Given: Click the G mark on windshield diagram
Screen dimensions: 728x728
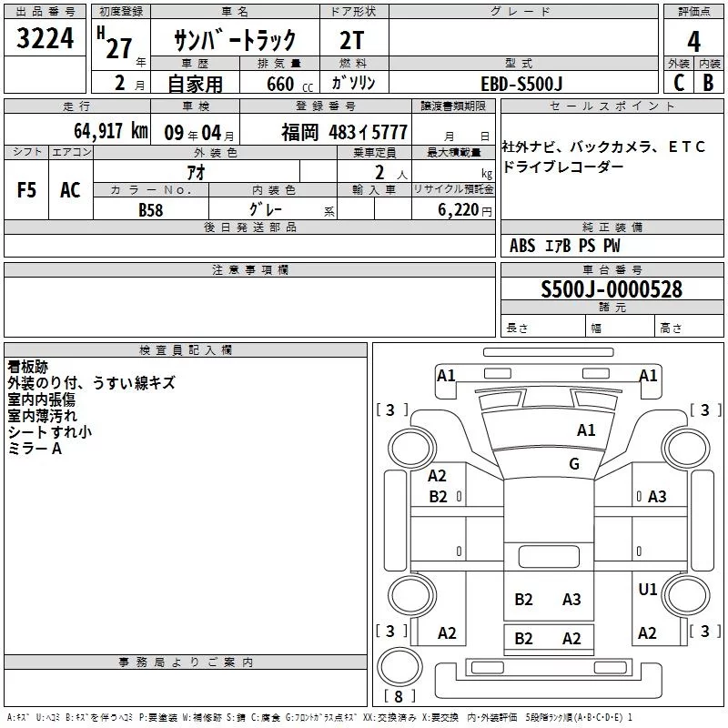Looking at the screenshot, I should click(x=574, y=464).
